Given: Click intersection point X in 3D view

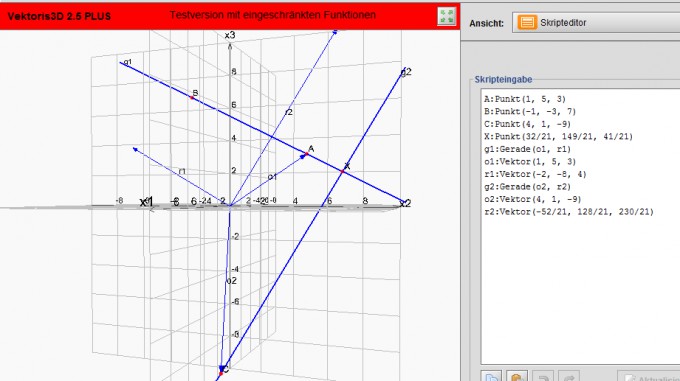Looking at the screenshot, I should pyautogui.click(x=342, y=172).
